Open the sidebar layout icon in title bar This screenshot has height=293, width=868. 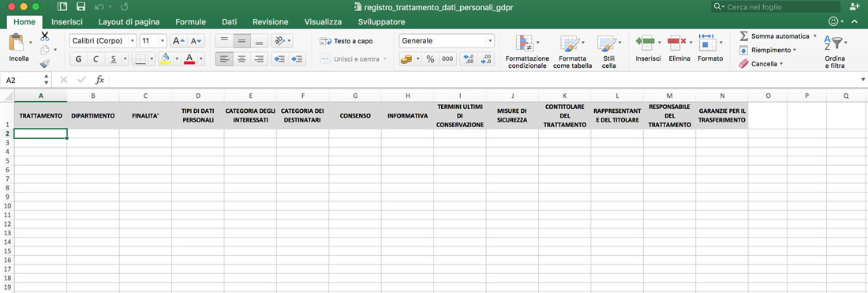click(62, 6)
